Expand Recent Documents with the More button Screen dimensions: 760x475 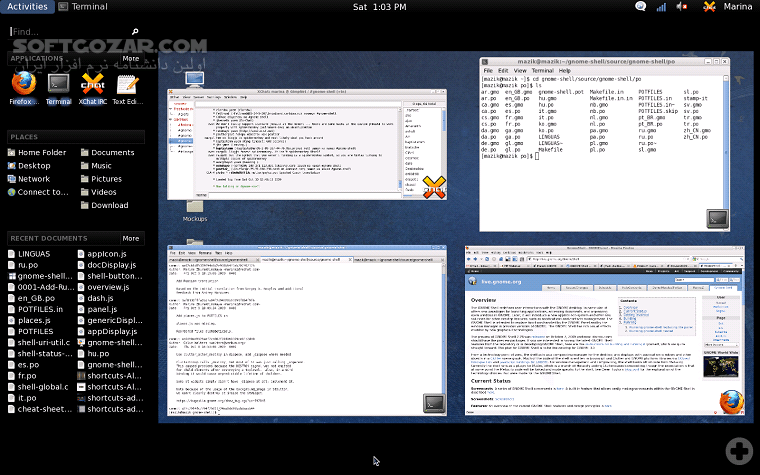click(x=131, y=239)
